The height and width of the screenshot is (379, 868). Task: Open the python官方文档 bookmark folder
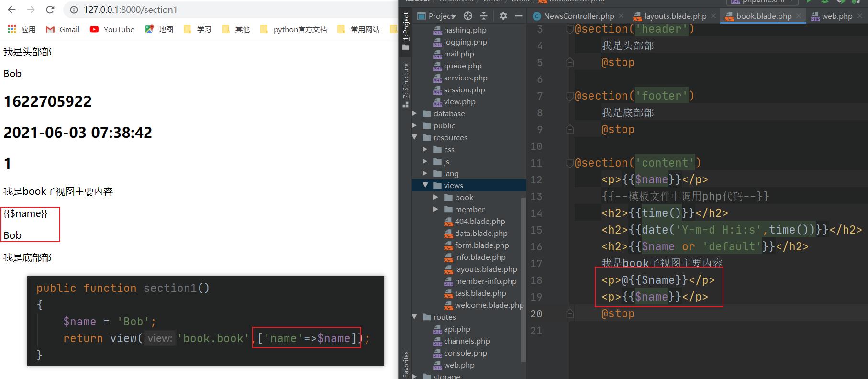click(293, 29)
